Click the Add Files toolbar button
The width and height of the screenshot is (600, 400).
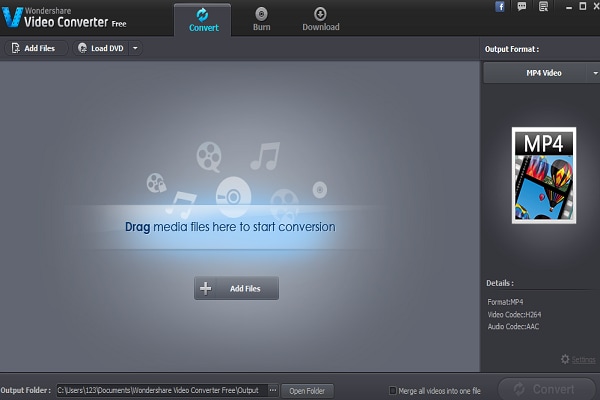pos(36,48)
